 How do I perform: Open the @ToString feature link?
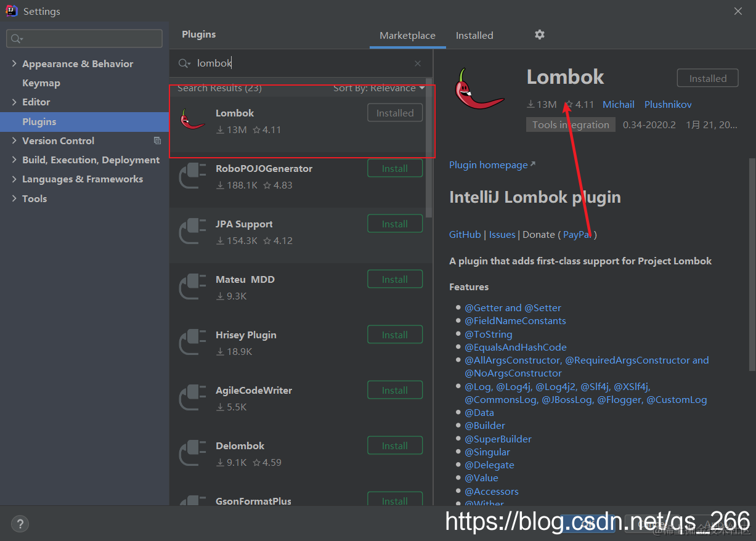click(x=489, y=334)
